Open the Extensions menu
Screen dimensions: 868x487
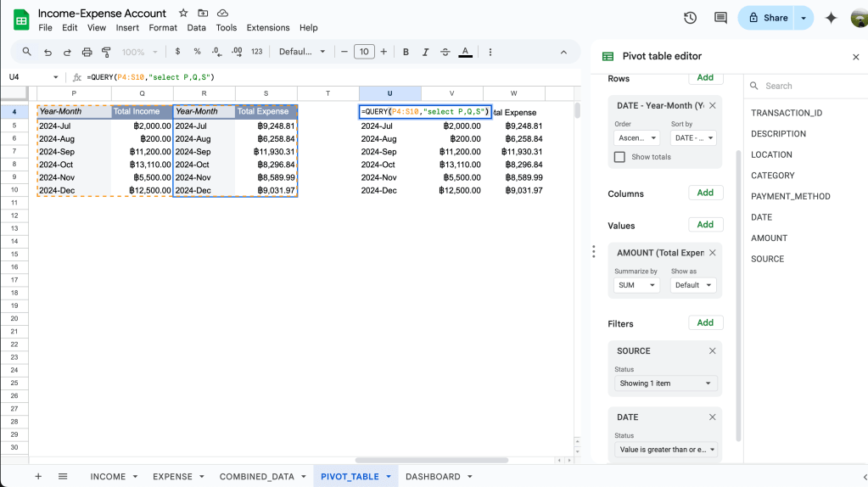click(x=267, y=28)
